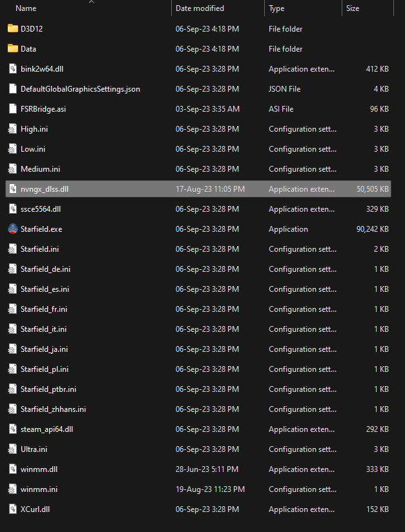Select the file name XCurl.dll

(35, 509)
